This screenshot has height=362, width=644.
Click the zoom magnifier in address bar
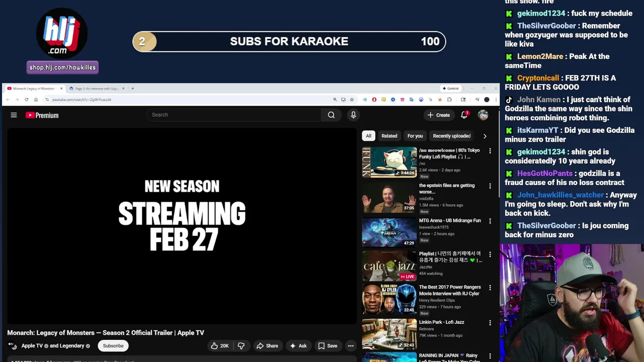pyautogui.click(x=335, y=100)
